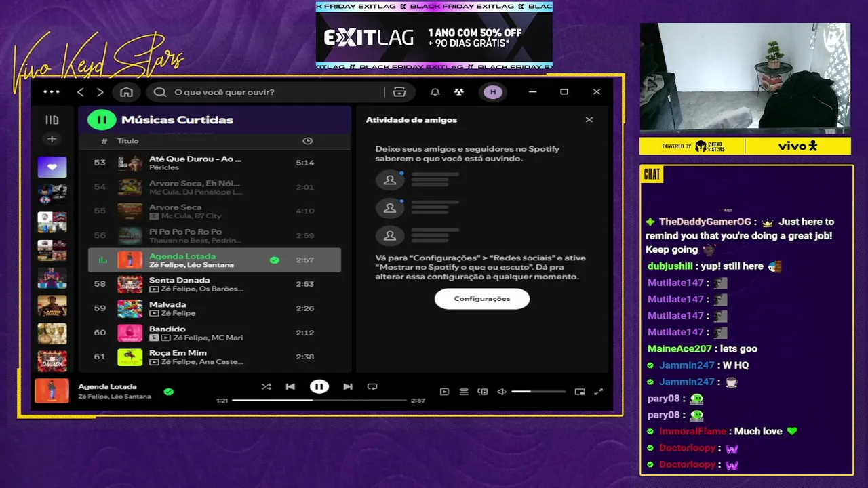Sort by the duration clock column icon

tap(307, 141)
